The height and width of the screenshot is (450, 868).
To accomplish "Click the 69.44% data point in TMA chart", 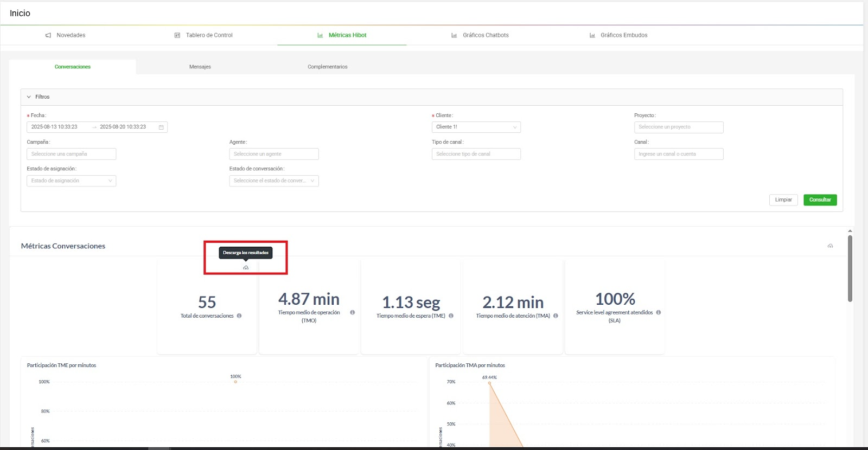I will [489, 383].
